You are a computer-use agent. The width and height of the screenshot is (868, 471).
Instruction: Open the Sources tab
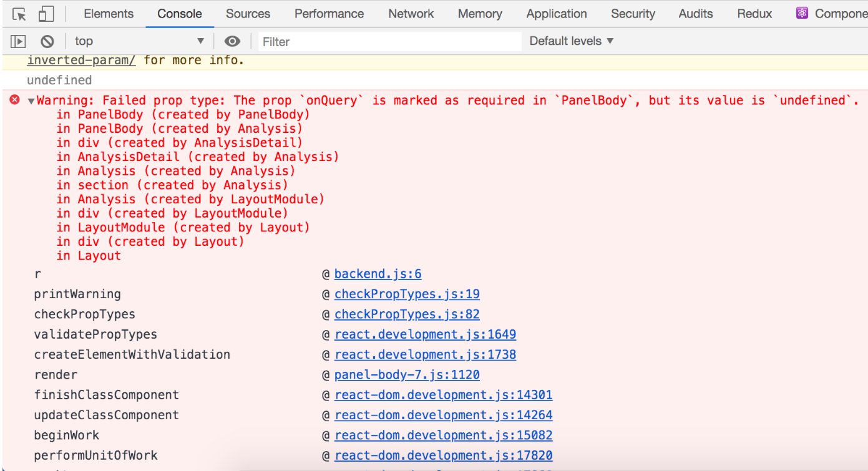coord(248,14)
